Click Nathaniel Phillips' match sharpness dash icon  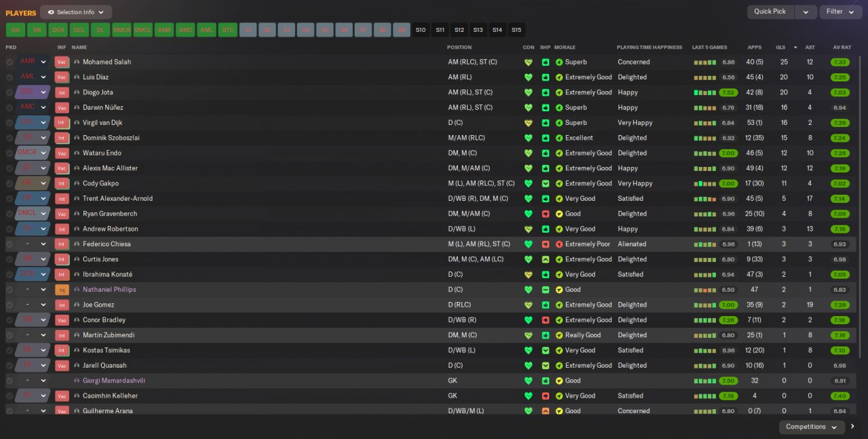(x=545, y=290)
